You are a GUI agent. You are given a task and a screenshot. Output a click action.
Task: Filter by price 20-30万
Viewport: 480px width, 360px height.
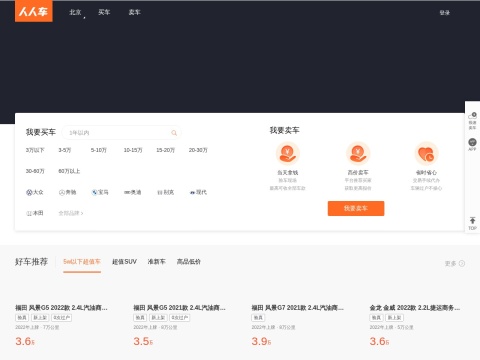[x=198, y=150]
